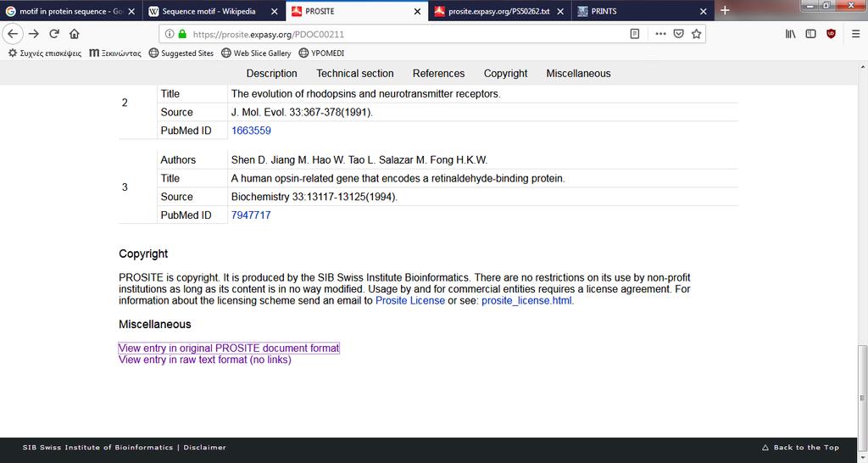The width and height of the screenshot is (868, 463).
Task: Jump to Copyright section
Action: (505, 73)
